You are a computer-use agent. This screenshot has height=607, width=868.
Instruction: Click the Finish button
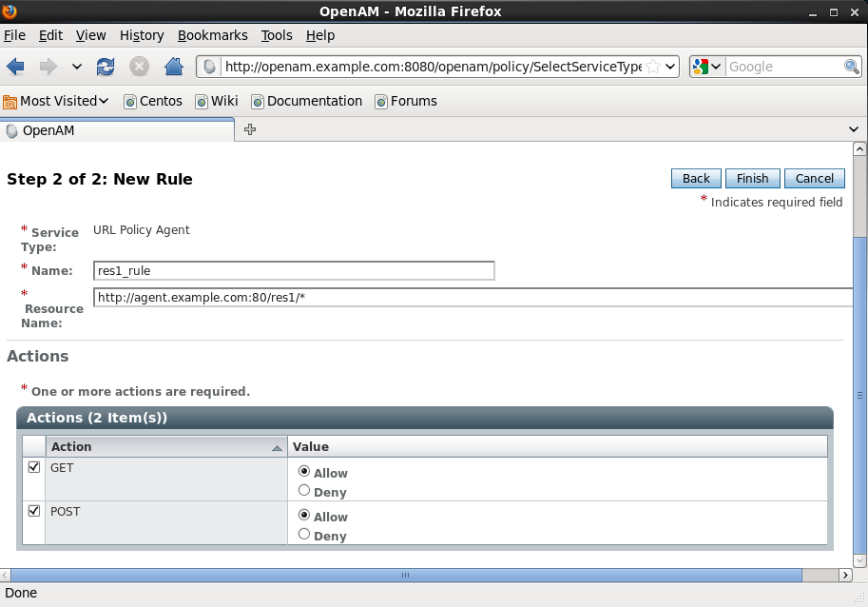click(752, 178)
